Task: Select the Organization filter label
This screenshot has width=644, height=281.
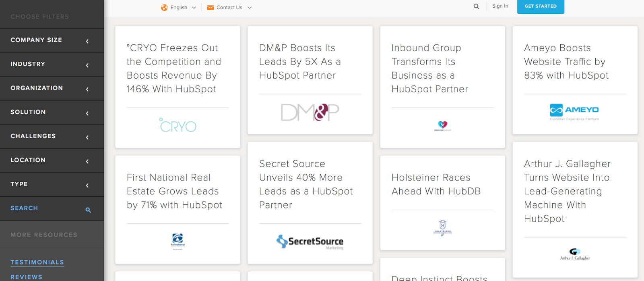Action: point(37,88)
